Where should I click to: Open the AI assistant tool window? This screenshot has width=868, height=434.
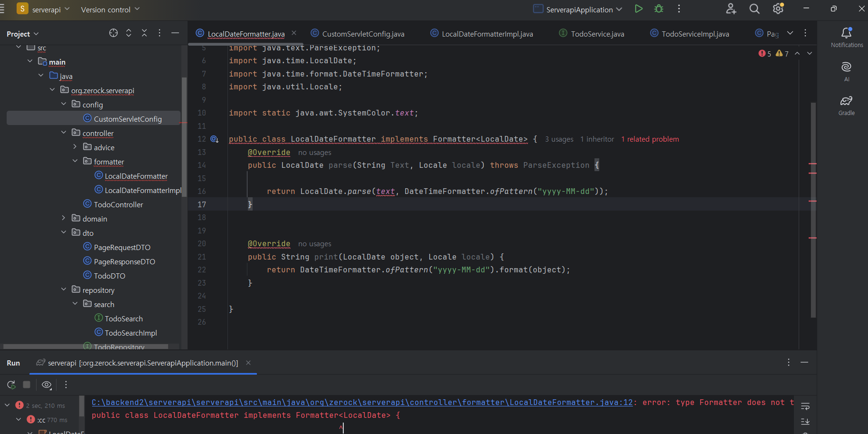tap(847, 71)
